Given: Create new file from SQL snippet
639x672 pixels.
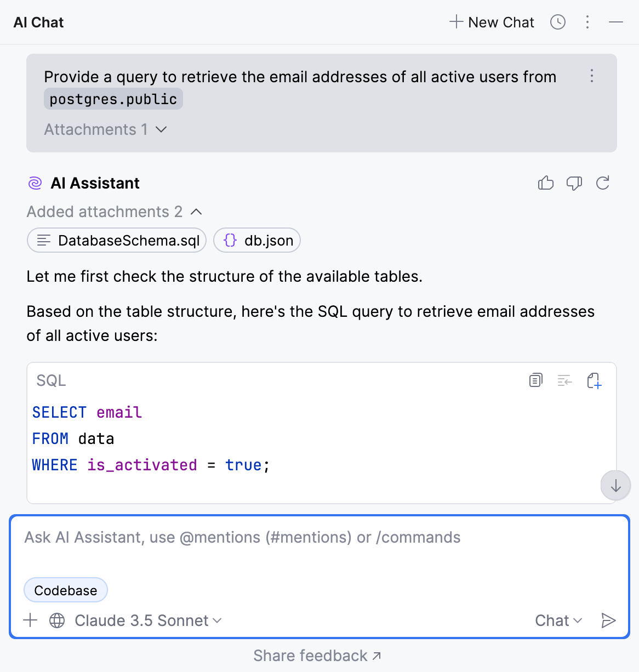Looking at the screenshot, I should [x=594, y=380].
